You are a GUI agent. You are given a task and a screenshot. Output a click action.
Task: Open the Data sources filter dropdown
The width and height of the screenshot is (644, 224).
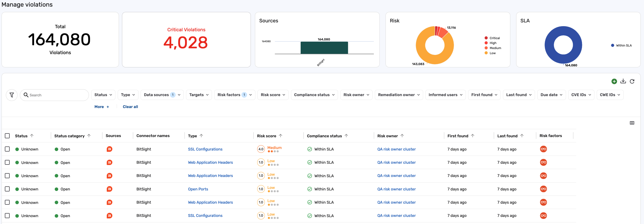tap(162, 95)
